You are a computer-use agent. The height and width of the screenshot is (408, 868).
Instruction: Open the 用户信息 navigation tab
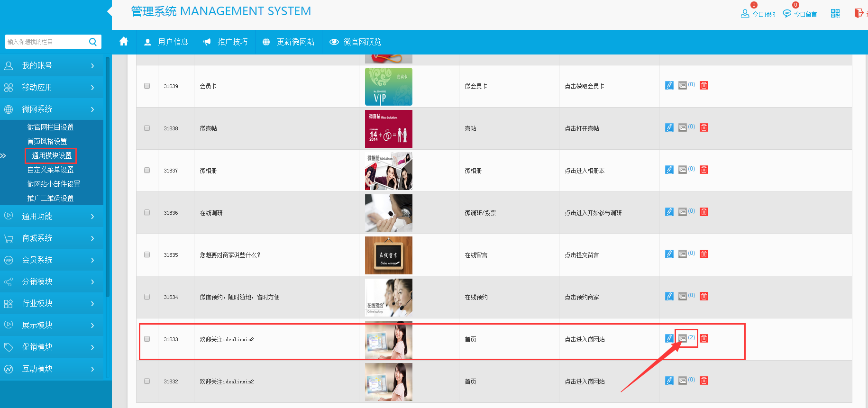coord(166,42)
